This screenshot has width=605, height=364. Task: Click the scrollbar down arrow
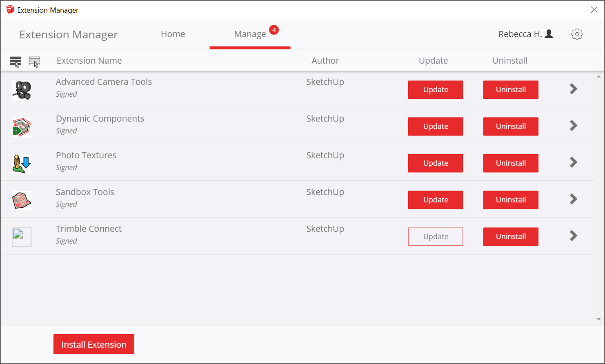tap(598, 320)
